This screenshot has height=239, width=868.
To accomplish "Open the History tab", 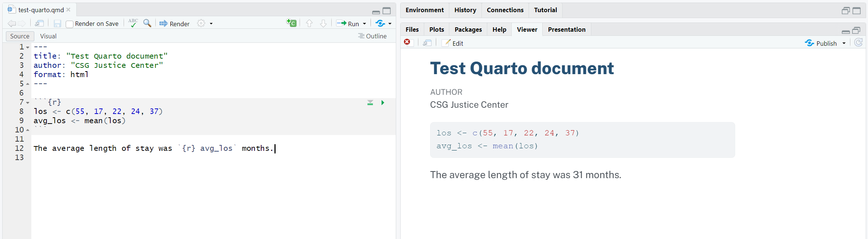I will [465, 10].
